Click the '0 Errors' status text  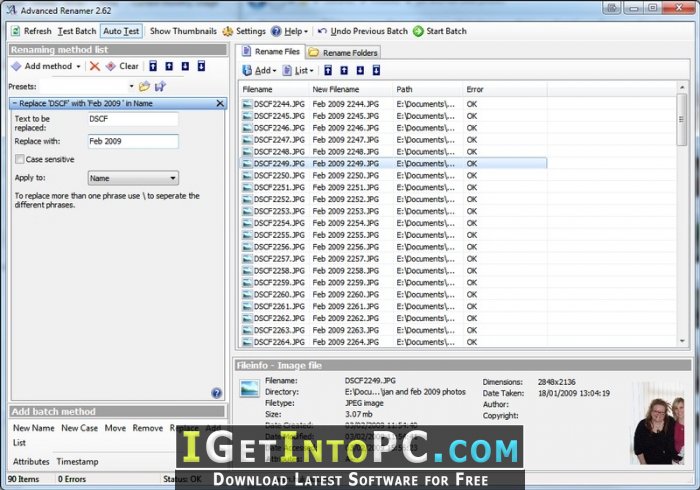point(72,479)
